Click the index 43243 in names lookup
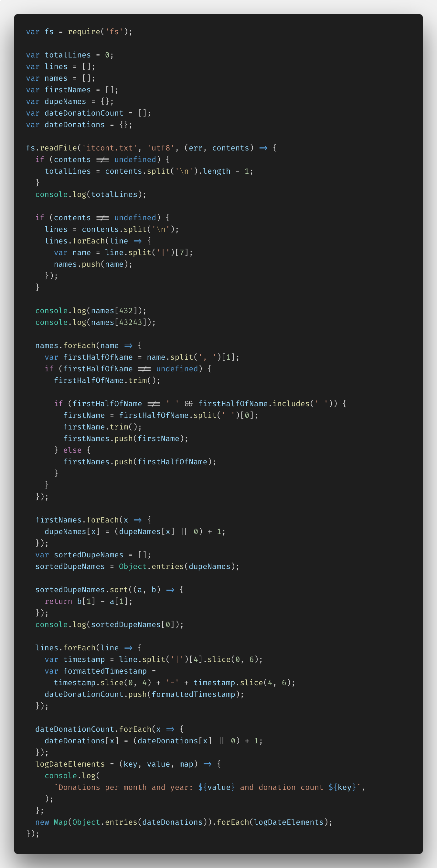This screenshot has width=437, height=868. [x=130, y=322]
